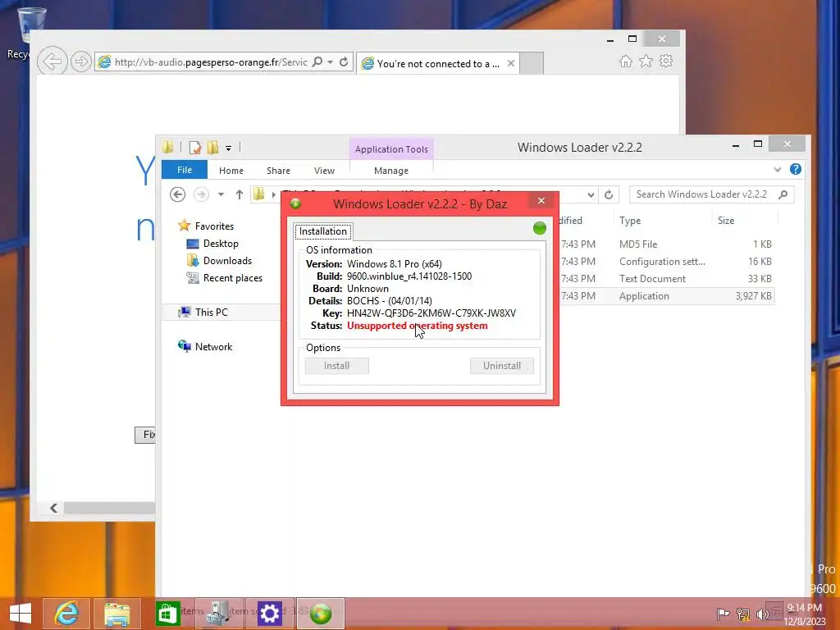Open Explorer Help question mark
840x630 pixels.
[x=796, y=169]
